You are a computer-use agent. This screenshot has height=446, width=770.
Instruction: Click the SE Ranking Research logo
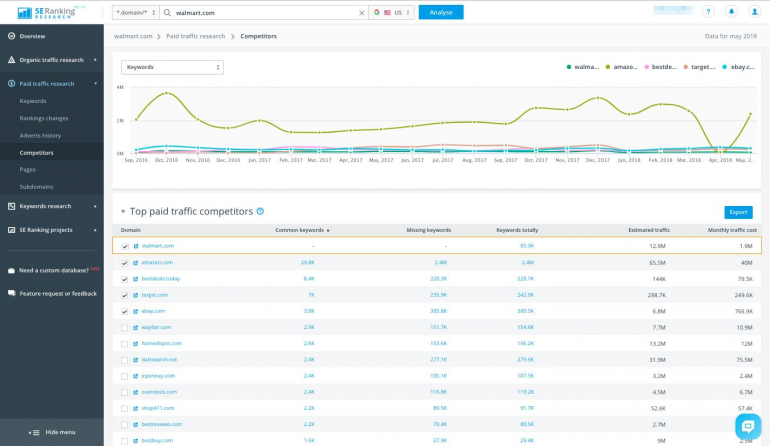tap(49, 12)
